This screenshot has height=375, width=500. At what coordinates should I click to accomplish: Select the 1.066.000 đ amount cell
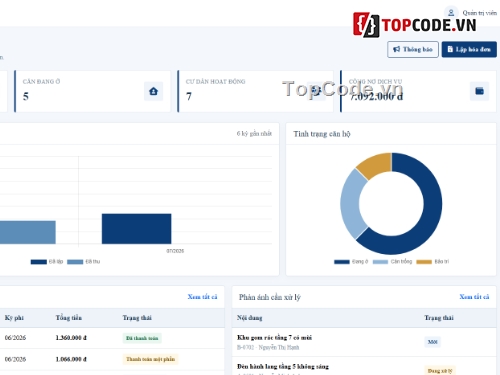click(x=71, y=359)
